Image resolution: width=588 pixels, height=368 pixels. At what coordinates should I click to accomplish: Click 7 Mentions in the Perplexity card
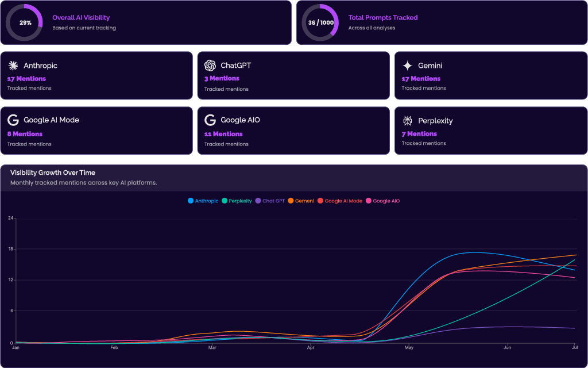[x=419, y=133]
